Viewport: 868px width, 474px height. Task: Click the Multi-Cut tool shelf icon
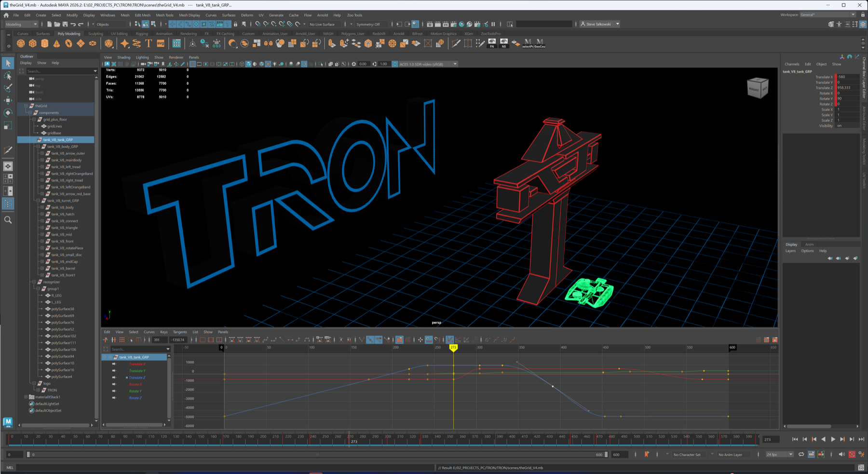456,44
